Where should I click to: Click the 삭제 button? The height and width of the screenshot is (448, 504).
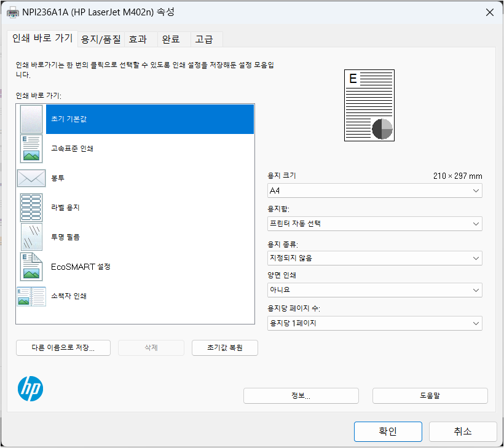[x=151, y=348]
